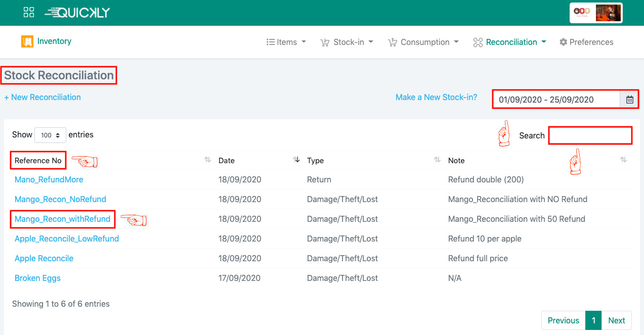The width and height of the screenshot is (644, 335).
Task: Open the Consumption menu
Action: pos(423,42)
